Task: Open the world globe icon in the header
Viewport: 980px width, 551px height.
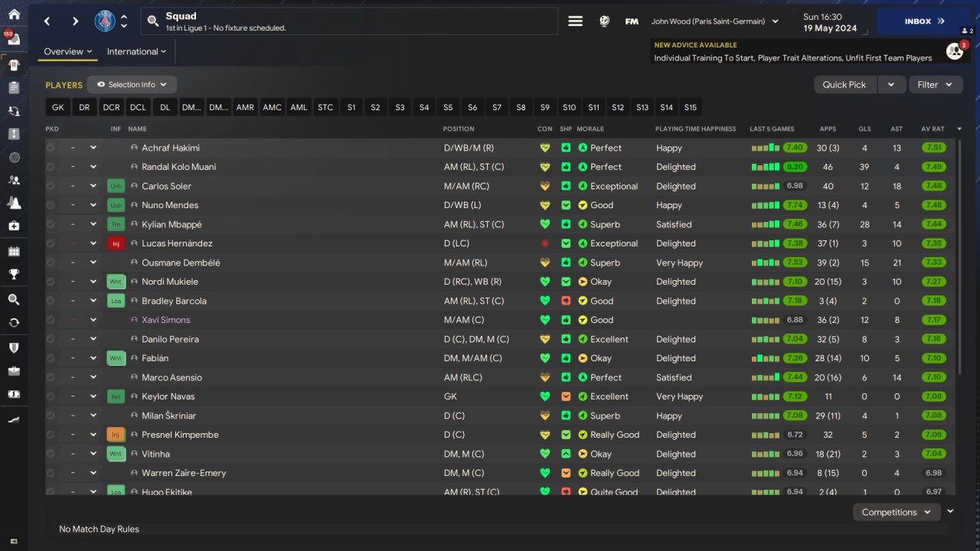Action: tap(604, 21)
